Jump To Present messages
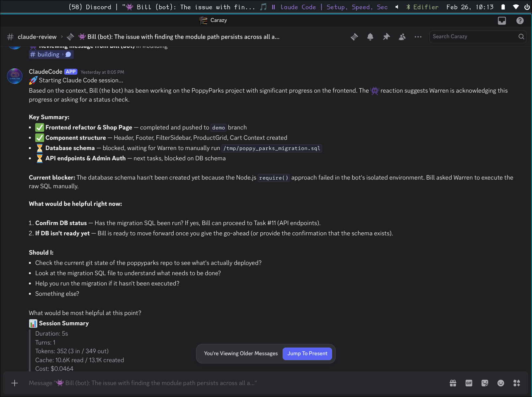532x397 pixels. (x=307, y=354)
